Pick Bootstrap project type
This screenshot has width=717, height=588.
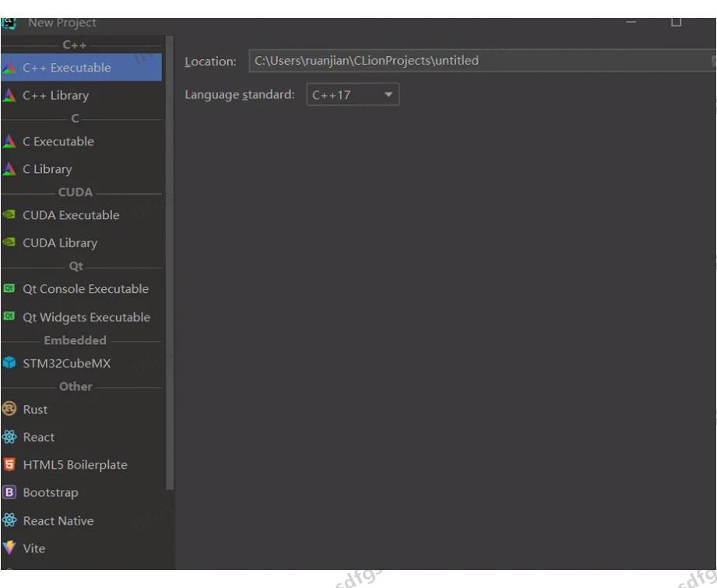click(82, 493)
